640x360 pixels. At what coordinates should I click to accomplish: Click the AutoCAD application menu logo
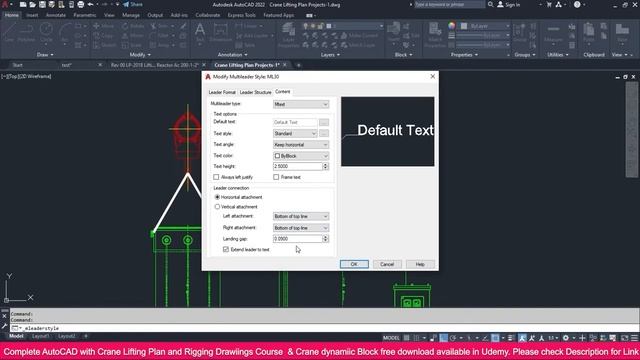[5, 4]
